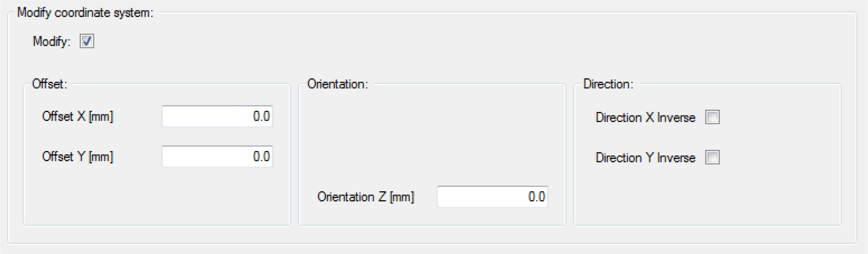Viewport: 868px width, 254px height.
Task: Click the "Orientation:" group box title
Action: point(337,84)
